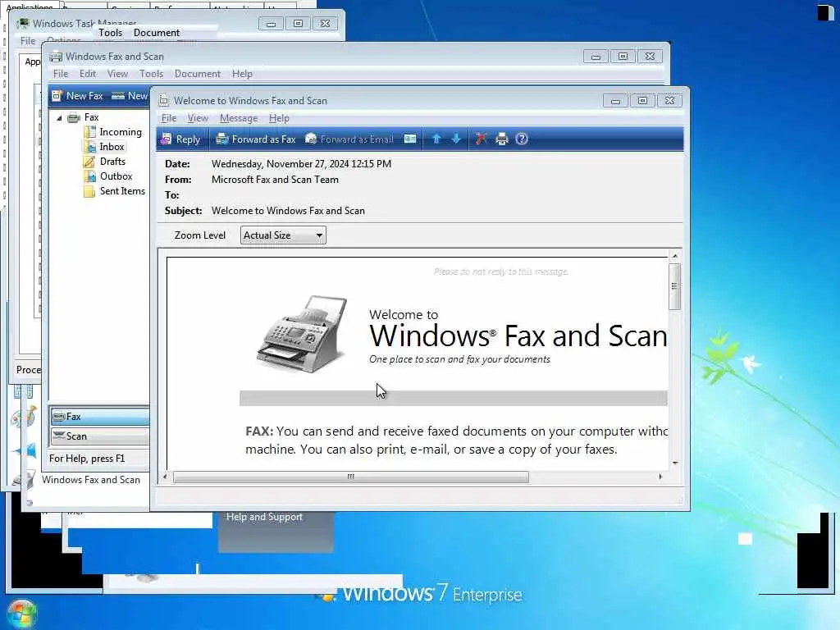This screenshot has width=840, height=630.
Task: Open the contacts card icon in toolbar
Action: [410, 139]
